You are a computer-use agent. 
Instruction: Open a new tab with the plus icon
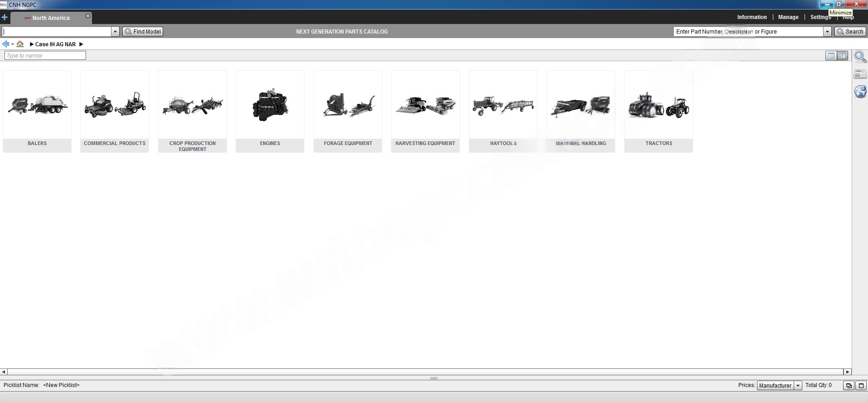[x=5, y=18]
